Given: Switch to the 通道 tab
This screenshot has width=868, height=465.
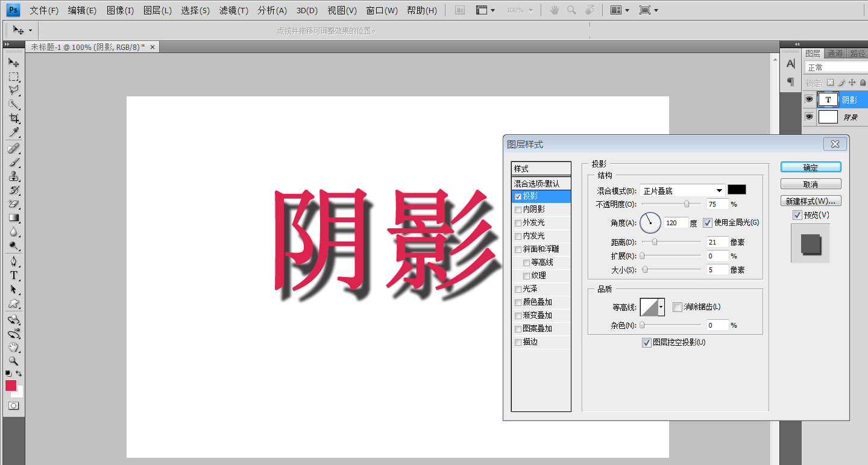Looking at the screenshot, I should (x=835, y=53).
